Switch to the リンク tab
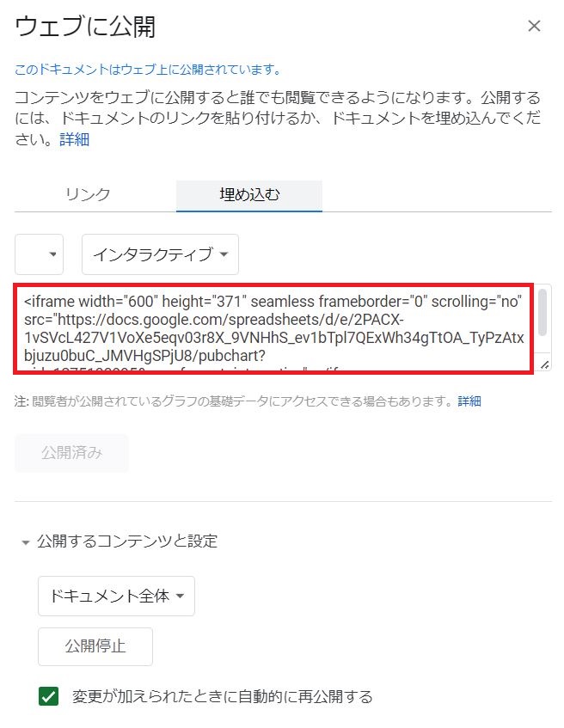This screenshot has height=728, width=564. 88,194
